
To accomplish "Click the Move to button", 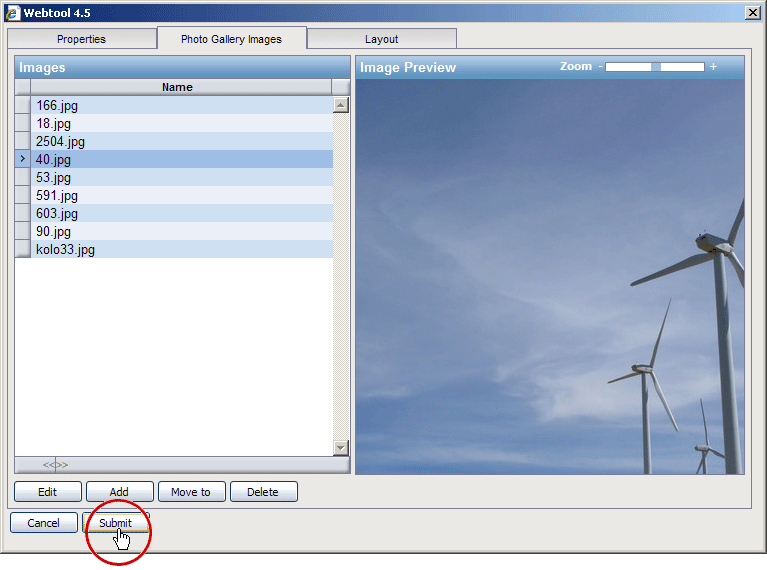I will tap(191, 492).
